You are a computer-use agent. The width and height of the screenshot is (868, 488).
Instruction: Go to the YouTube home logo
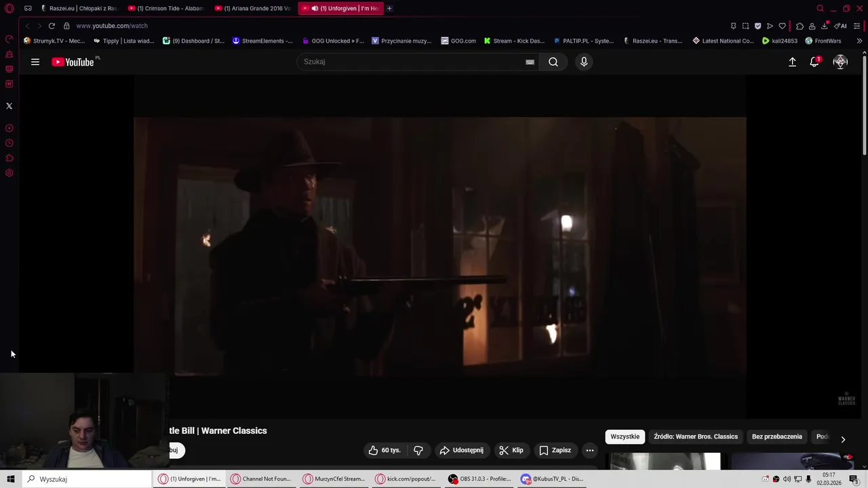coord(73,62)
